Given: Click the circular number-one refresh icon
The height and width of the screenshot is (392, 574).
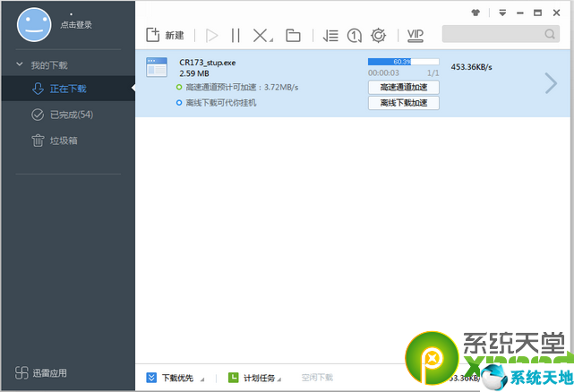Looking at the screenshot, I should point(354,36).
